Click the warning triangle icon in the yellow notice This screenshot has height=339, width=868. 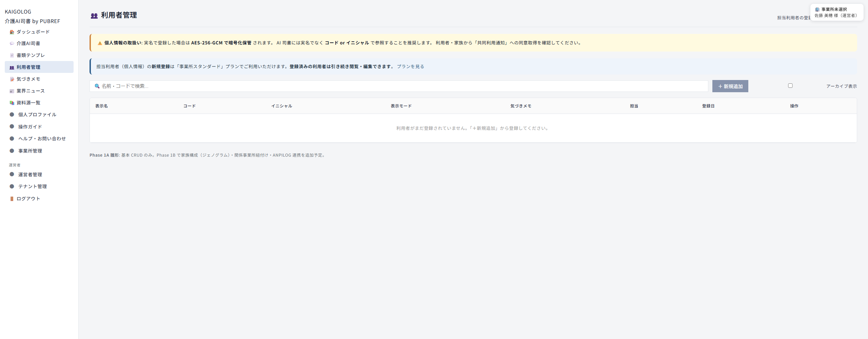100,43
